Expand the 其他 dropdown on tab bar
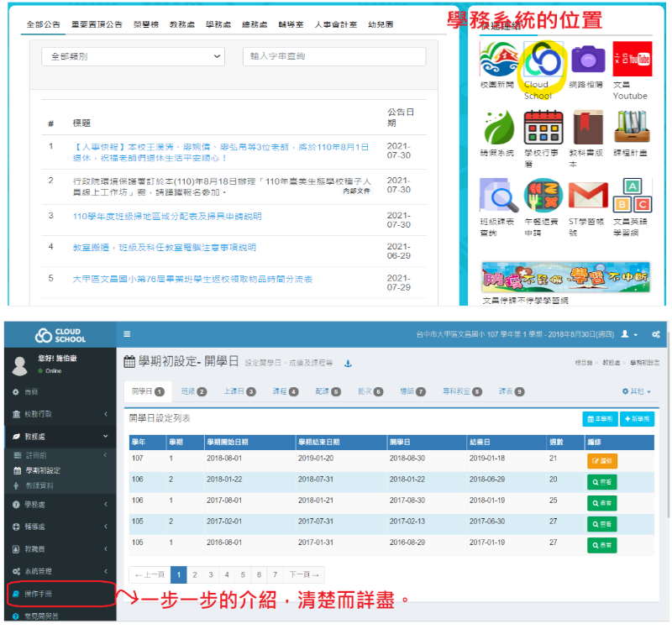 point(637,391)
